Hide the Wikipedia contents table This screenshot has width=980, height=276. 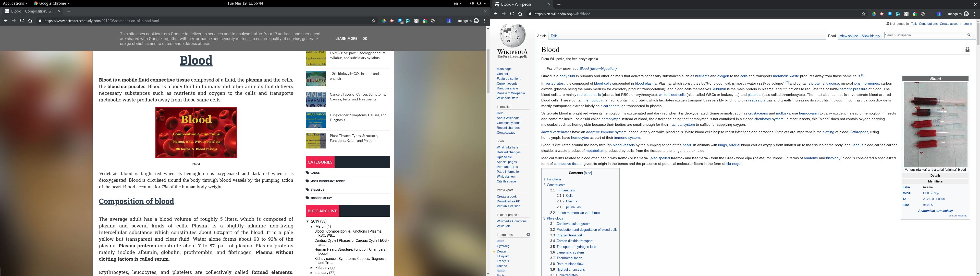pos(588,173)
